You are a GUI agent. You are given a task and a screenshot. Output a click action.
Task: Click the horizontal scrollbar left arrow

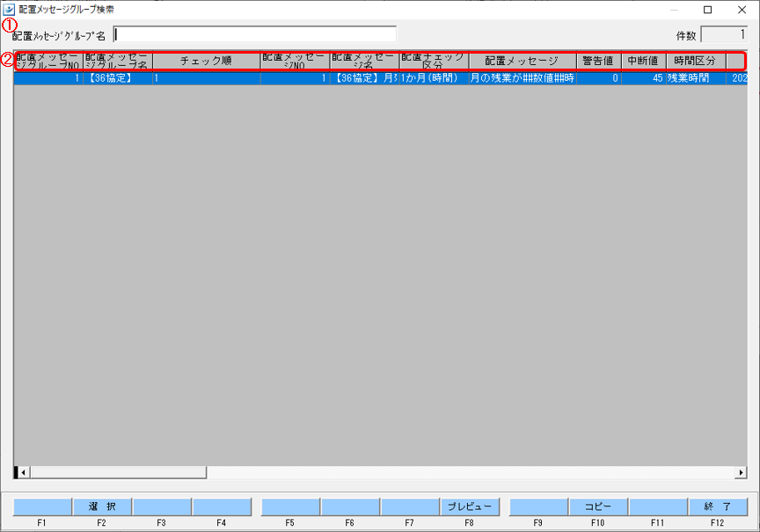coord(23,472)
